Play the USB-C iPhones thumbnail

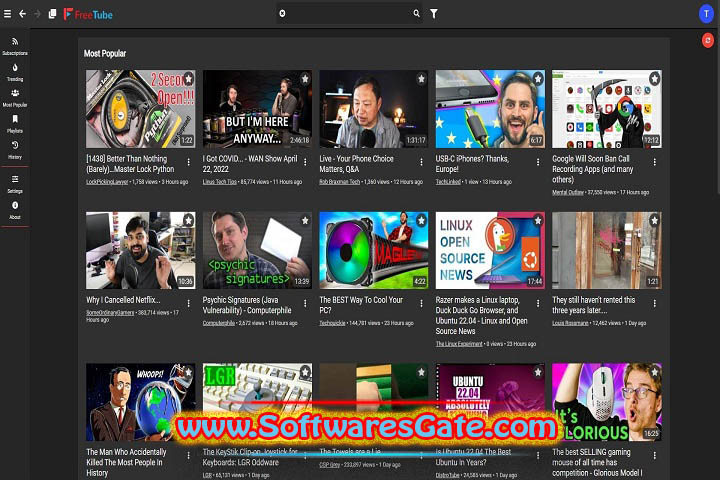coord(490,109)
